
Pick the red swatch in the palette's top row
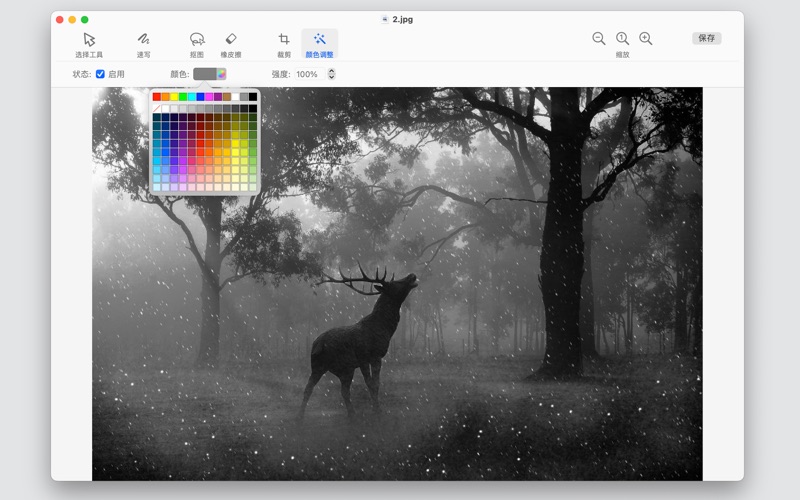click(x=157, y=97)
